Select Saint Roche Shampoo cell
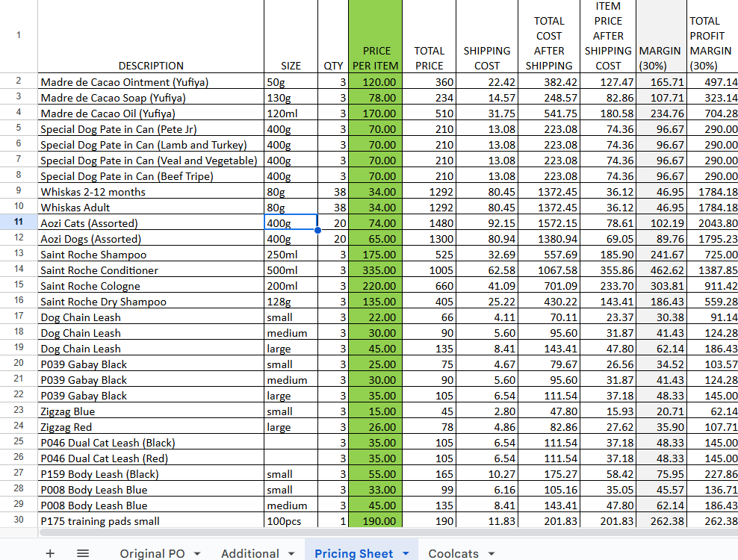738x560 pixels. [151, 255]
